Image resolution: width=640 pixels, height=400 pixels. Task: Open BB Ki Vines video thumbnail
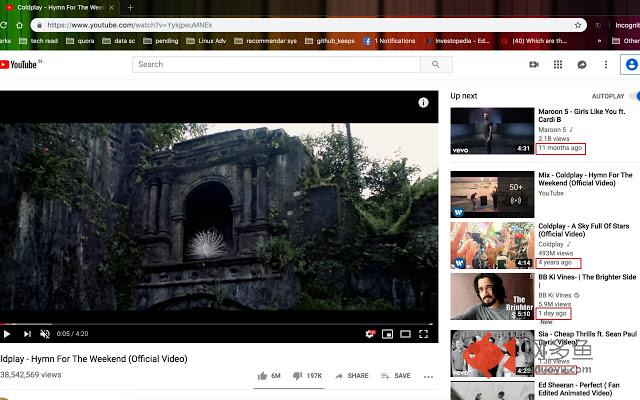[492, 296]
